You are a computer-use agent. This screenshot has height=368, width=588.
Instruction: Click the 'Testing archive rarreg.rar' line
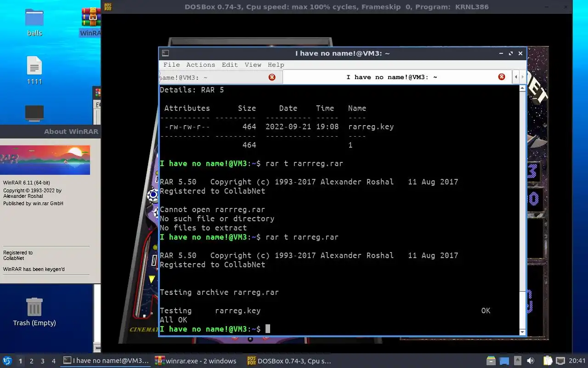click(219, 292)
